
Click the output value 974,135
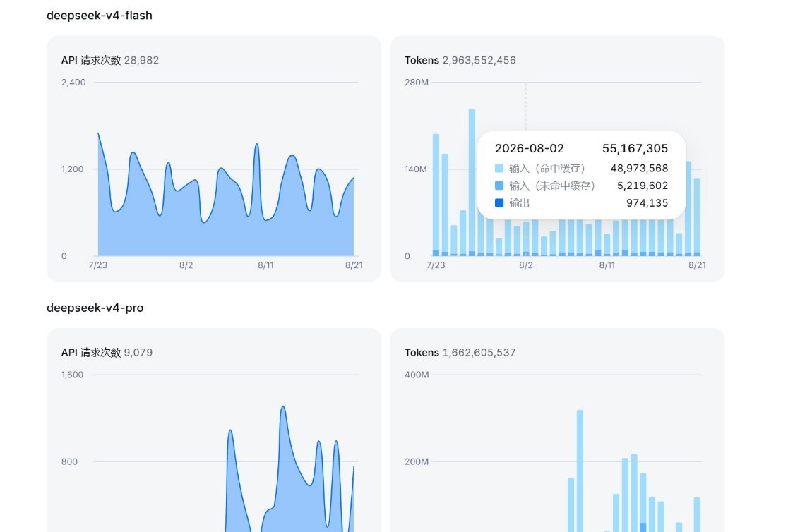pyautogui.click(x=647, y=203)
